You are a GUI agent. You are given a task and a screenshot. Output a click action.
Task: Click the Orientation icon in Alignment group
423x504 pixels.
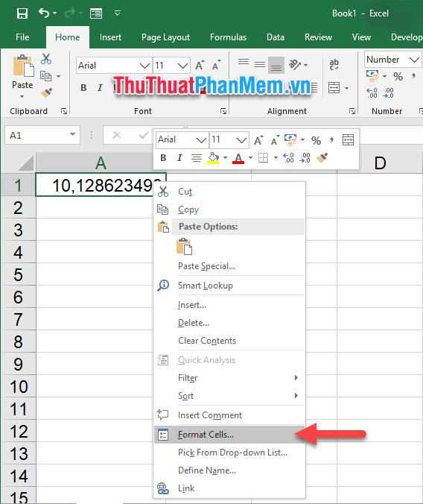[295, 65]
